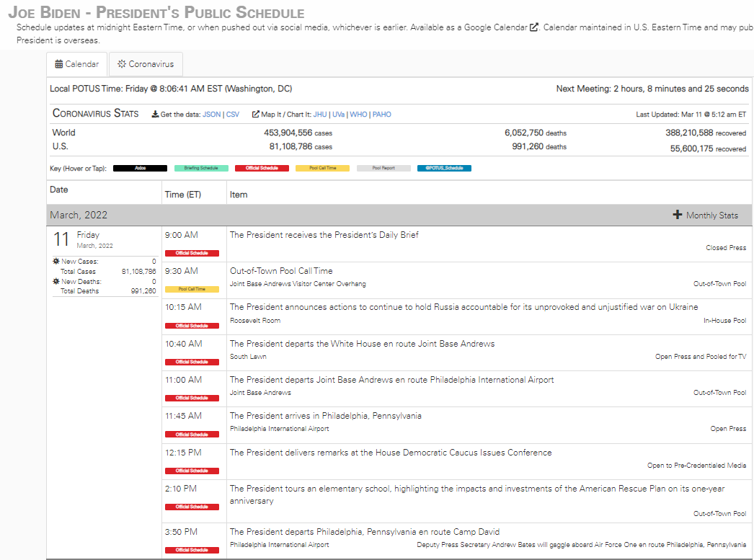Click the virus icon in Coronavirus tab
This screenshot has height=560, width=754.
coord(122,64)
